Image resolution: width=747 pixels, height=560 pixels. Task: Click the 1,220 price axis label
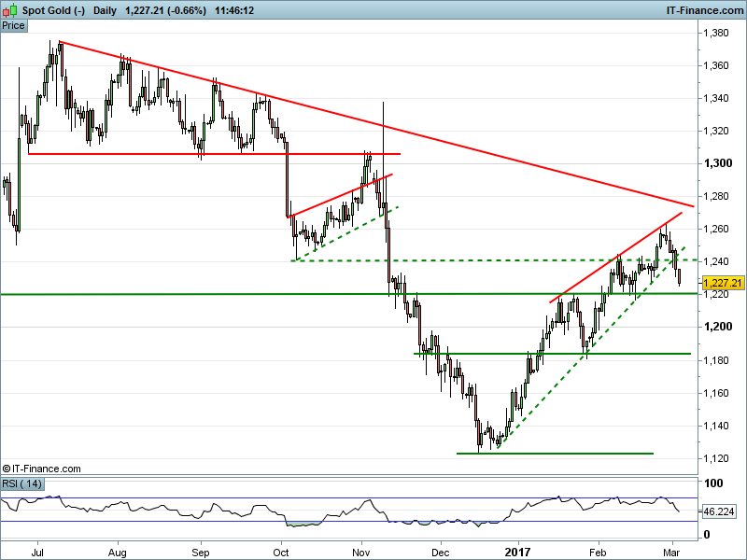click(x=716, y=294)
